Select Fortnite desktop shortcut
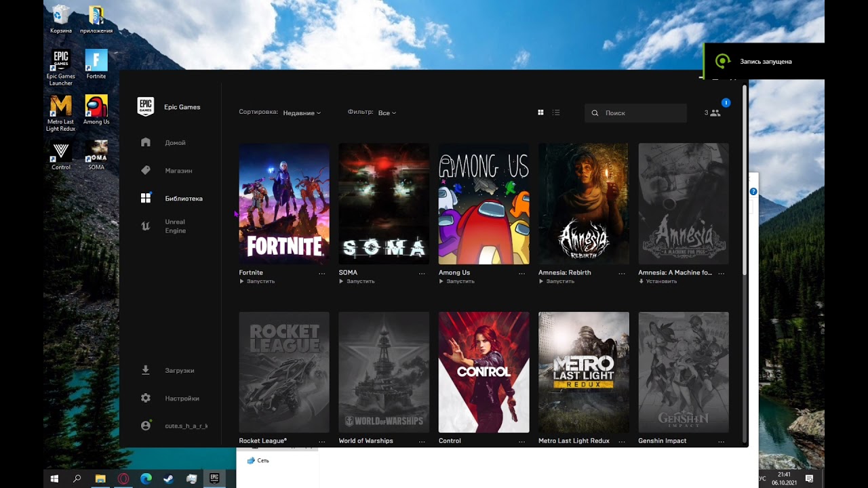The image size is (868, 488). point(96,64)
